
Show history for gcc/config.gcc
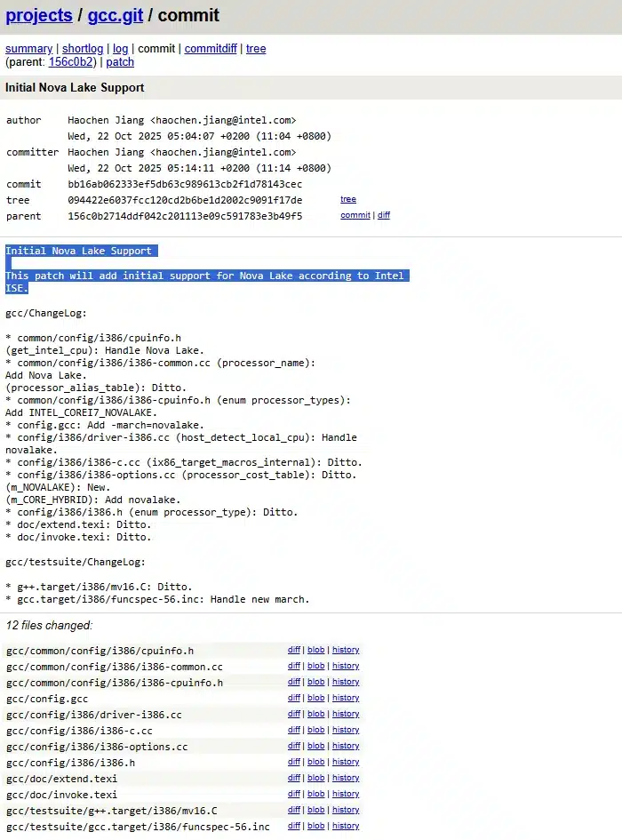click(346, 698)
